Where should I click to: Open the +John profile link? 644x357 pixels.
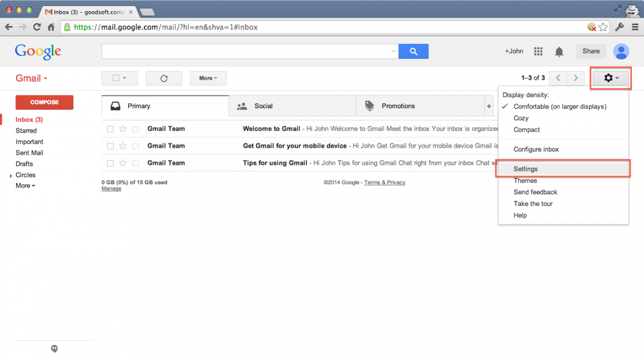[514, 51]
